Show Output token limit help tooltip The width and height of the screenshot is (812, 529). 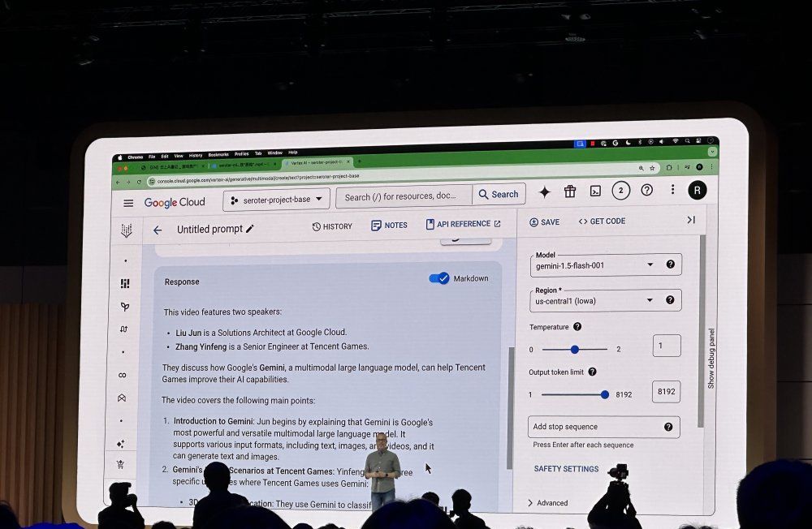[x=593, y=372]
